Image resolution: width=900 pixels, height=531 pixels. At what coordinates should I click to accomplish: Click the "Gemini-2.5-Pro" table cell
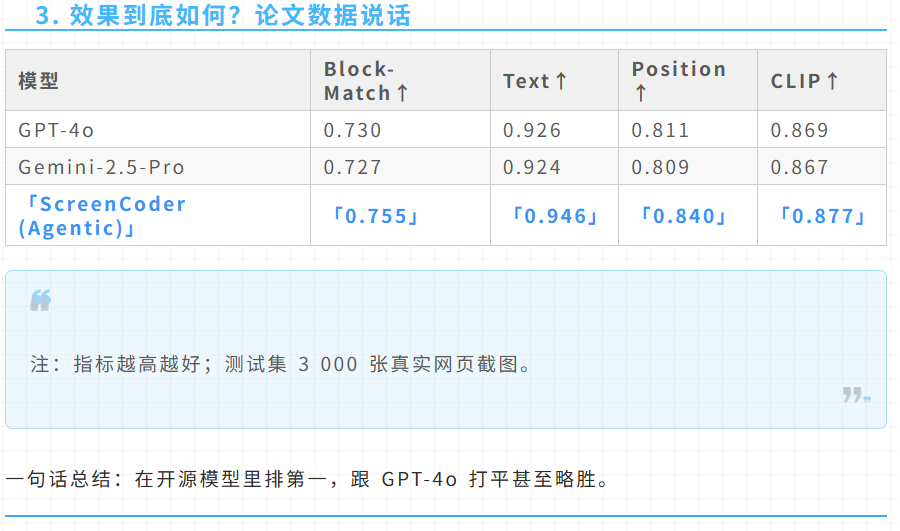[158, 166]
